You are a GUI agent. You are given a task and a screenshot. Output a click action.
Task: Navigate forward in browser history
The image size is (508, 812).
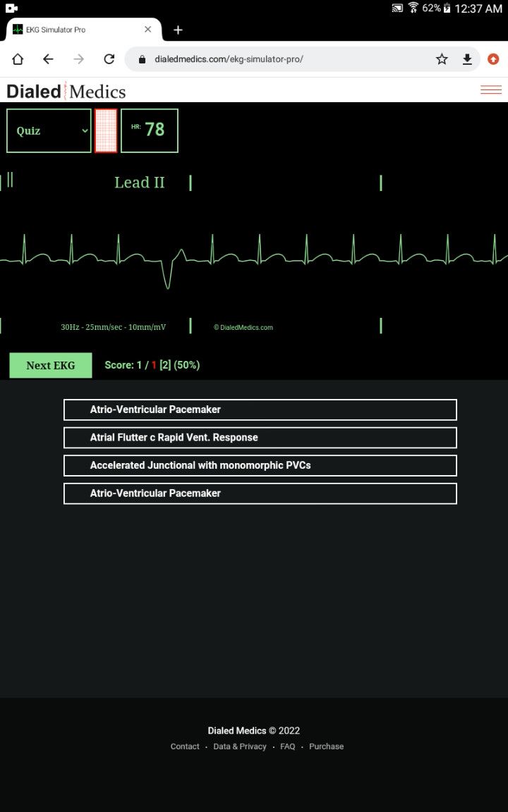(79, 59)
